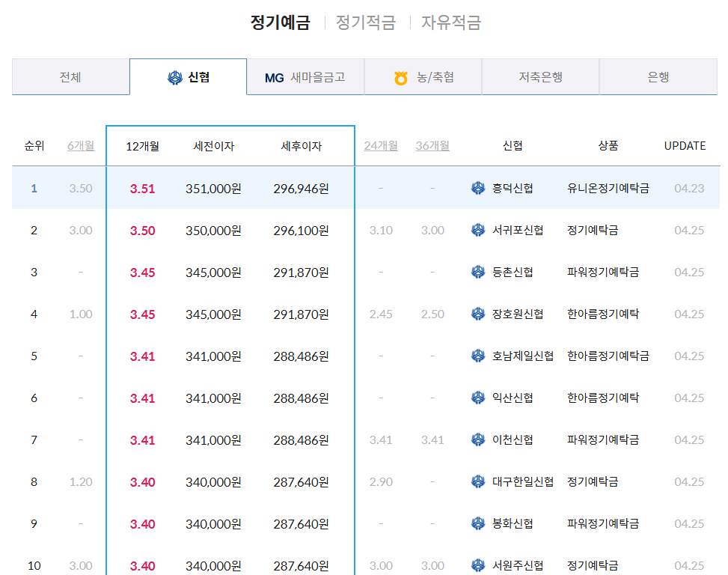Click the 2.45 24-month rate
Screen dimensions: 728x575
point(381,314)
